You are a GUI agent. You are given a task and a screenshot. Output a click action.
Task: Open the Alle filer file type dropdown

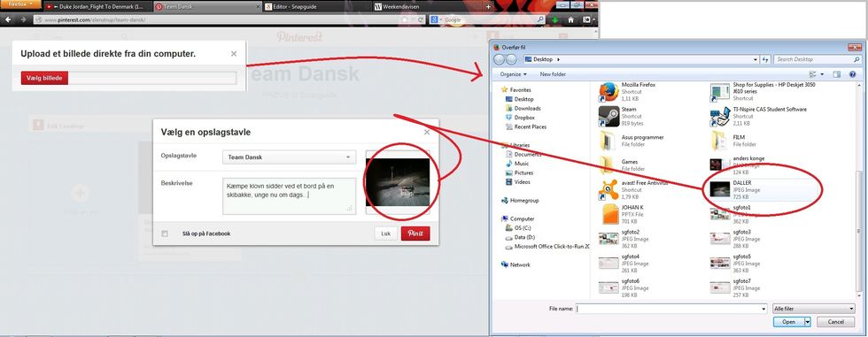(x=814, y=309)
